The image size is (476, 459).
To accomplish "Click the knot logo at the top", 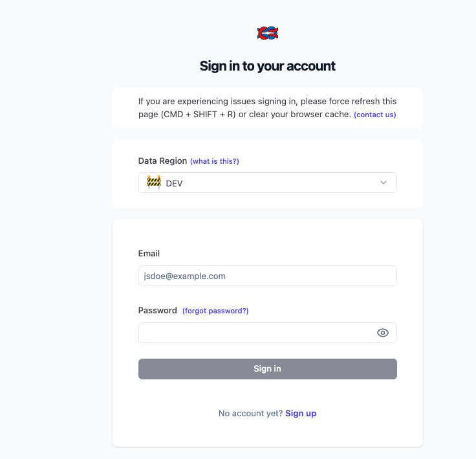I will (x=267, y=33).
